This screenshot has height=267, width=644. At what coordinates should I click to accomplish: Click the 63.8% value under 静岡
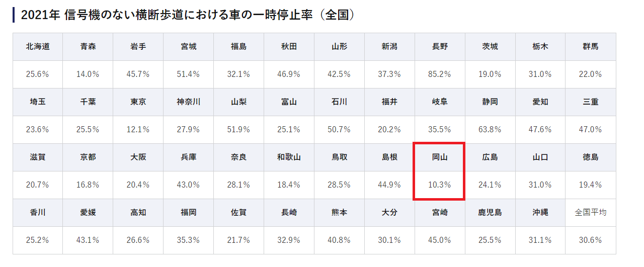point(490,130)
